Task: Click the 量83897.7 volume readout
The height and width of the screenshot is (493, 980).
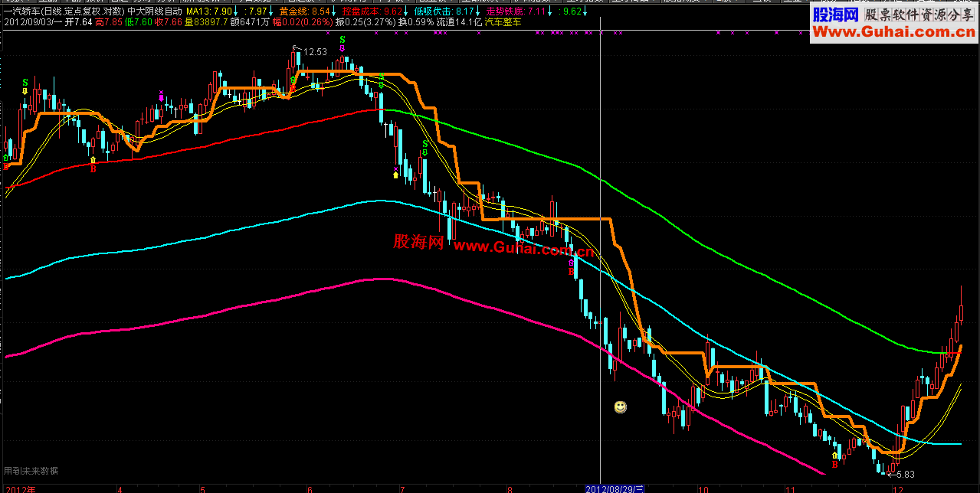Action: pos(206,23)
